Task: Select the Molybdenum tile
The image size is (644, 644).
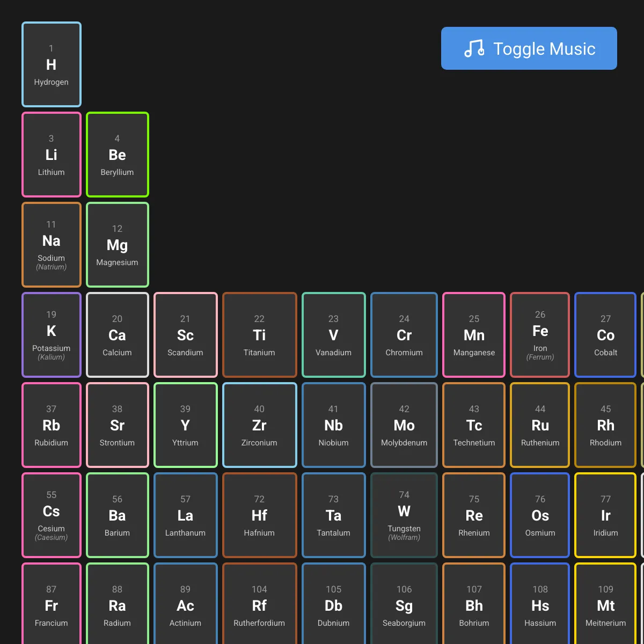Action: (x=404, y=425)
